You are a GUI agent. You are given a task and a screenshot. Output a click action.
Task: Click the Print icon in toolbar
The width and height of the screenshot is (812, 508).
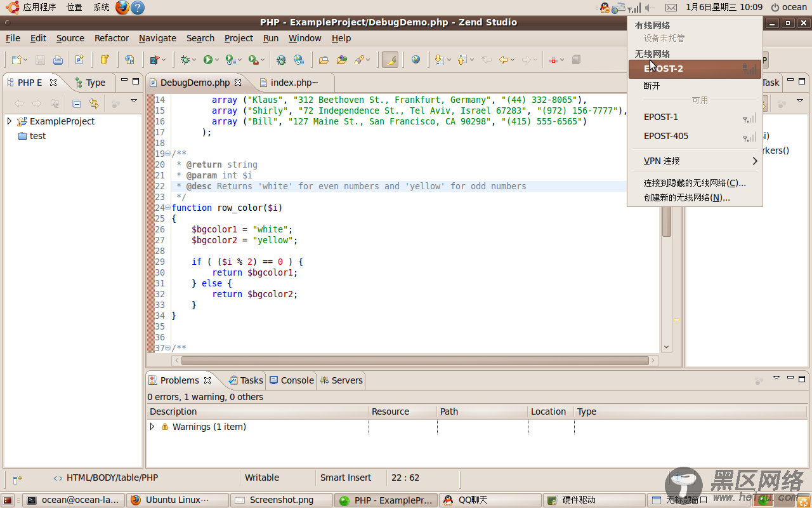[x=58, y=60]
